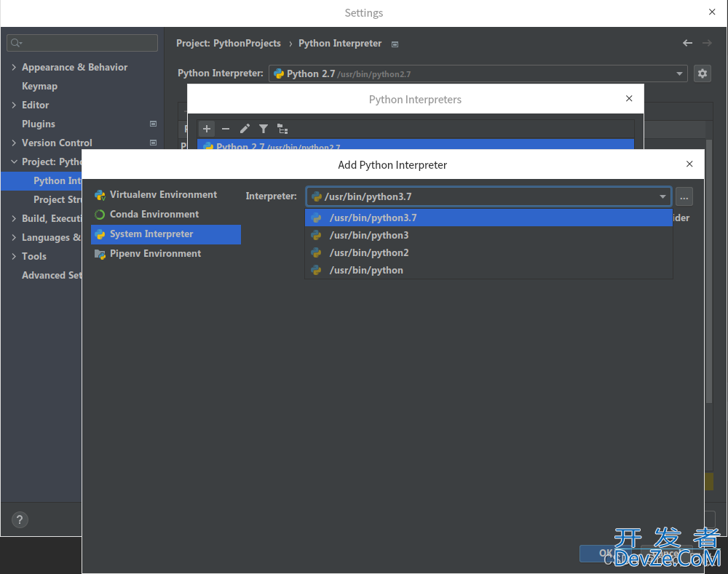
Task: Select Conda Environment
Action: click(x=166, y=215)
